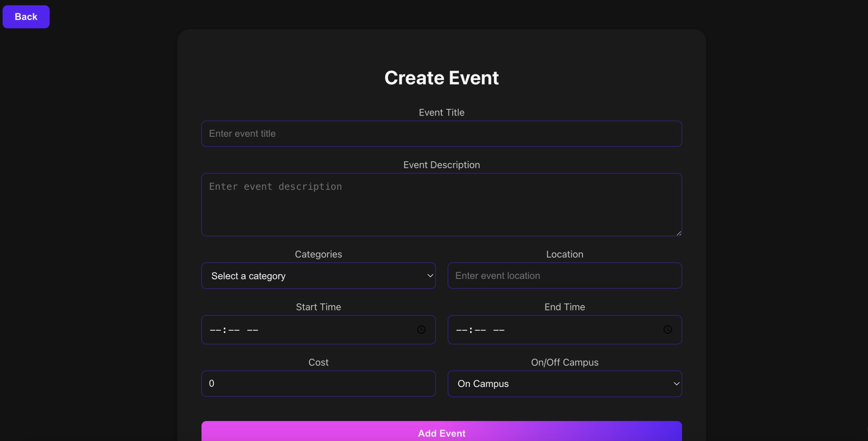Click the Start Time label

318,307
